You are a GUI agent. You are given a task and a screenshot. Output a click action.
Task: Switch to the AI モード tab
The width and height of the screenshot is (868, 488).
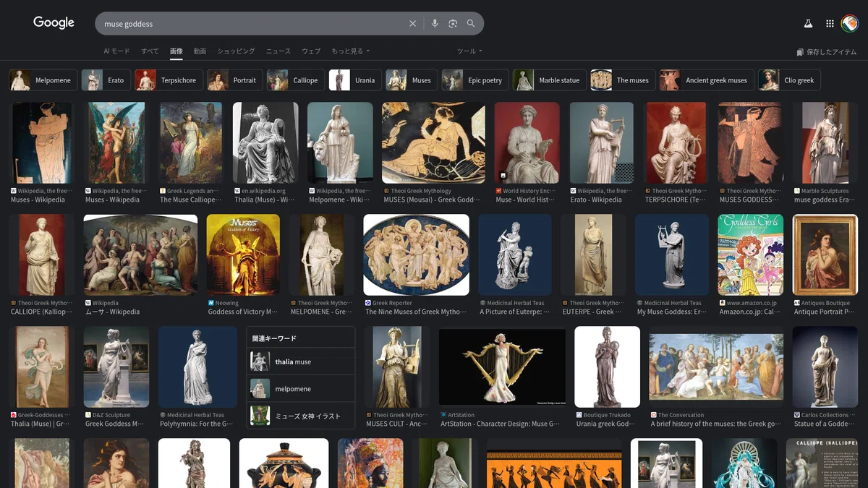click(x=116, y=51)
